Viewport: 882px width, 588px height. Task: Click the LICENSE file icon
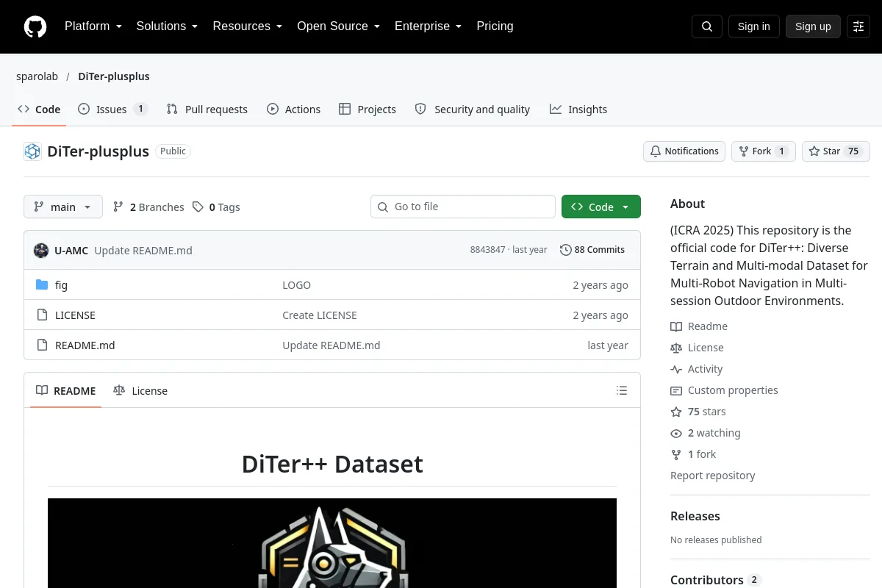point(42,315)
